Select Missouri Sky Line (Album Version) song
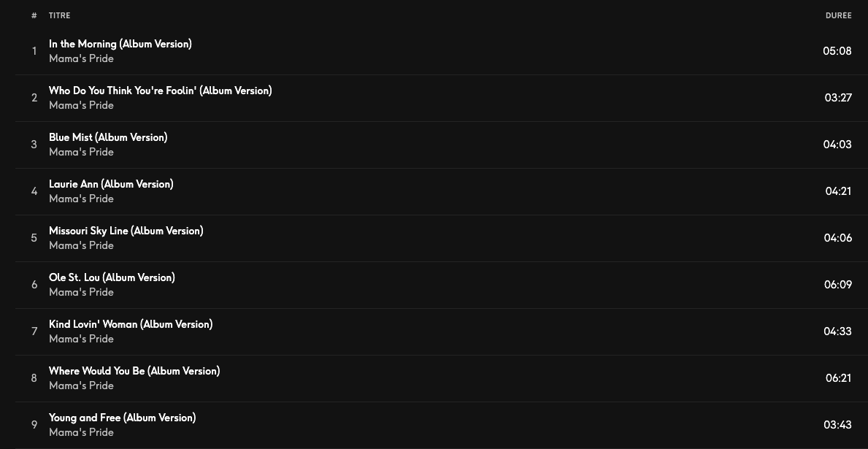This screenshot has height=449, width=868. coord(126,231)
